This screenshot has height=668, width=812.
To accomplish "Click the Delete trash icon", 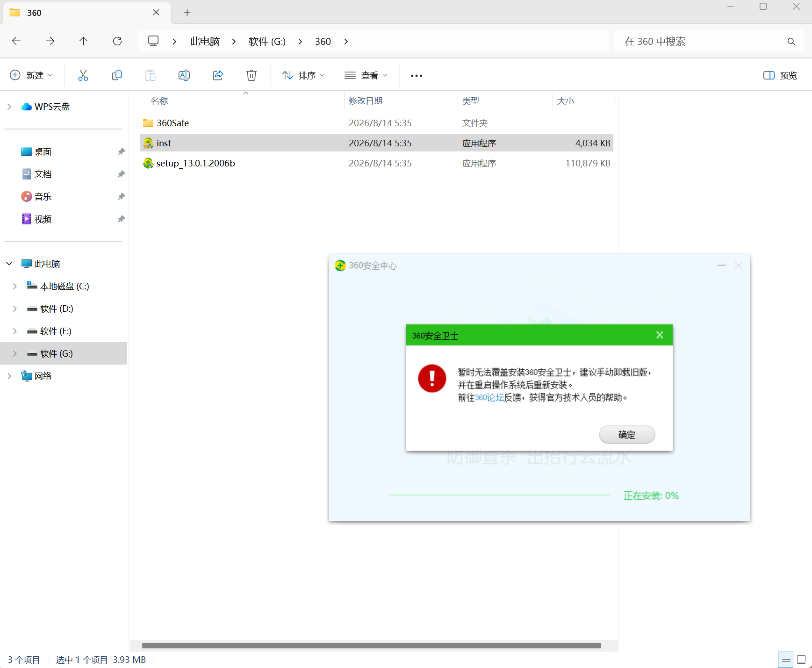I will (252, 75).
